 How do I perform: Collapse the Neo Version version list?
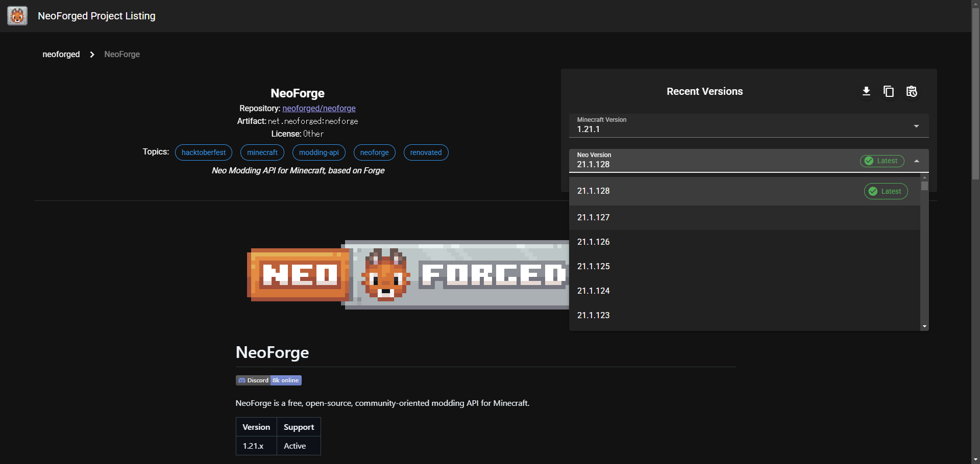click(916, 161)
